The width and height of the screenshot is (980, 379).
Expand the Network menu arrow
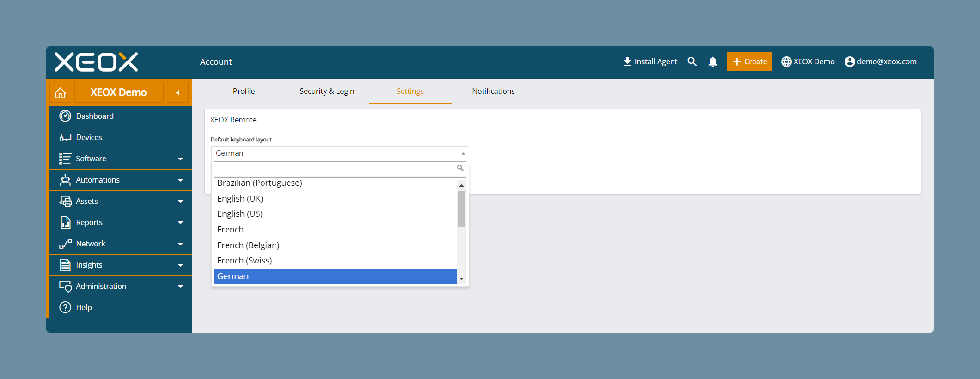coord(180,244)
